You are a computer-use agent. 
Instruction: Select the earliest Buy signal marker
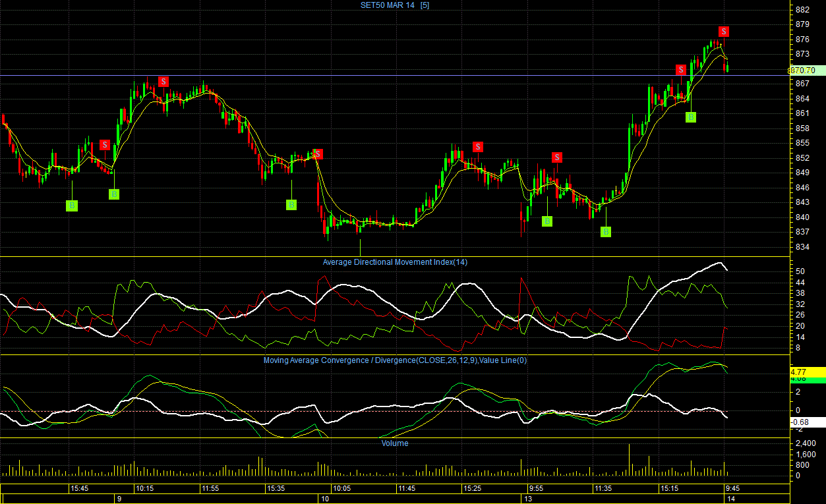tap(71, 206)
